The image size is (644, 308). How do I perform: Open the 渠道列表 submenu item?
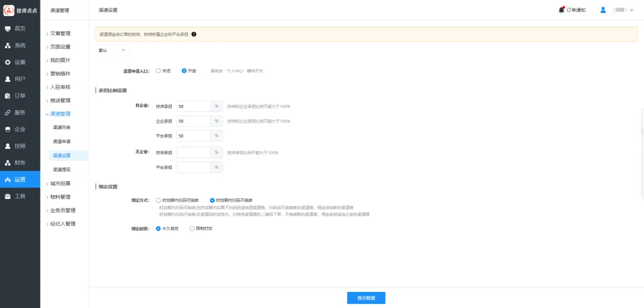click(61, 127)
